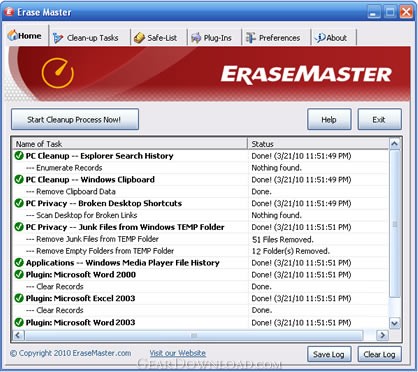Select 'Remove Junk Files from TEMP Folder' row
Viewport: 418px width, 372px height.
click(200, 239)
